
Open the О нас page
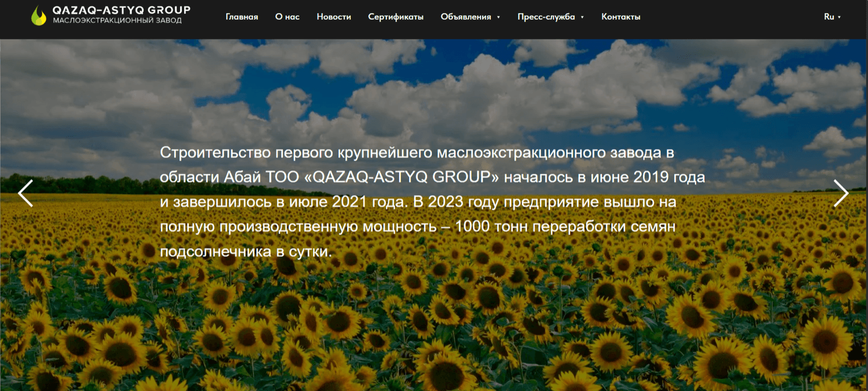click(x=288, y=17)
